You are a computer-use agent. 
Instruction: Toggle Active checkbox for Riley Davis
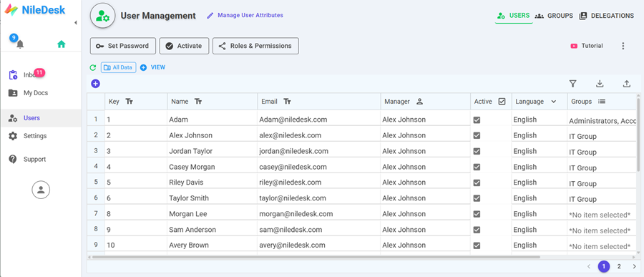(x=477, y=183)
